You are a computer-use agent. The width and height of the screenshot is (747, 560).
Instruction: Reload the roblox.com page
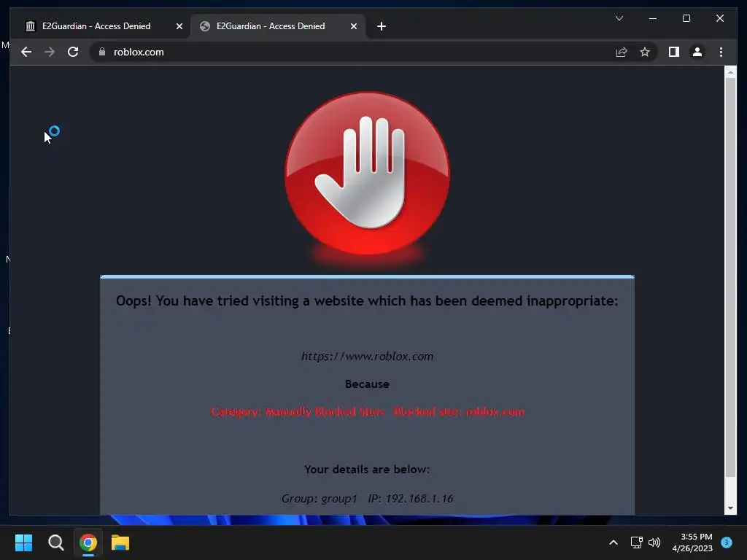point(73,52)
